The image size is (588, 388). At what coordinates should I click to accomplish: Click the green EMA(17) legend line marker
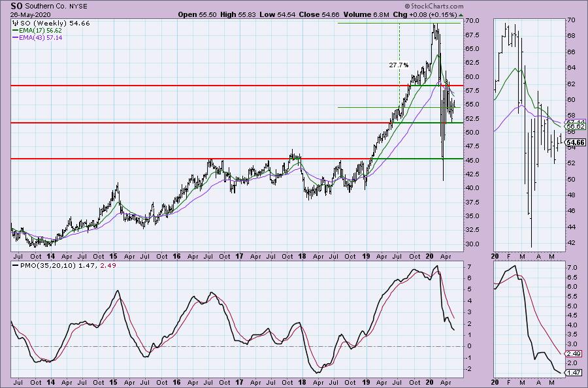15,30
